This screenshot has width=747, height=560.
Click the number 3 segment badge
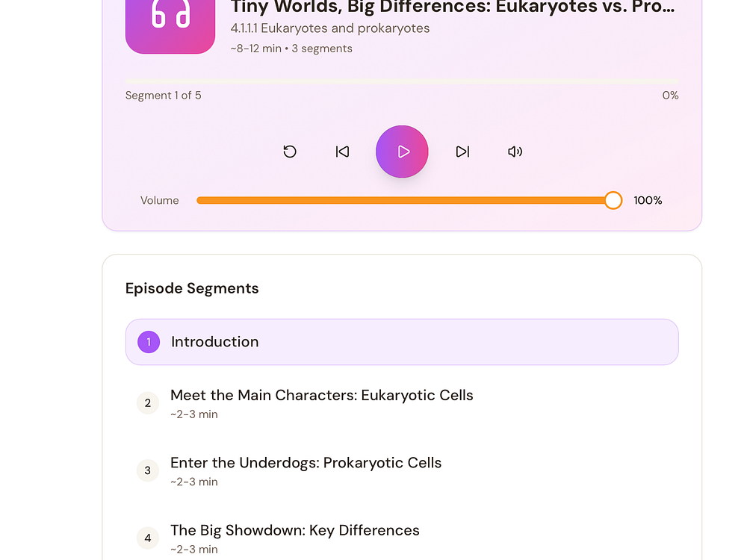click(x=148, y=470)
